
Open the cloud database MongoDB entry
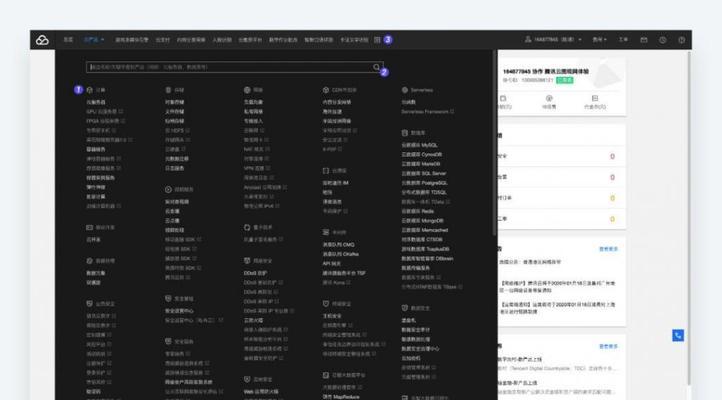(422, 221)
